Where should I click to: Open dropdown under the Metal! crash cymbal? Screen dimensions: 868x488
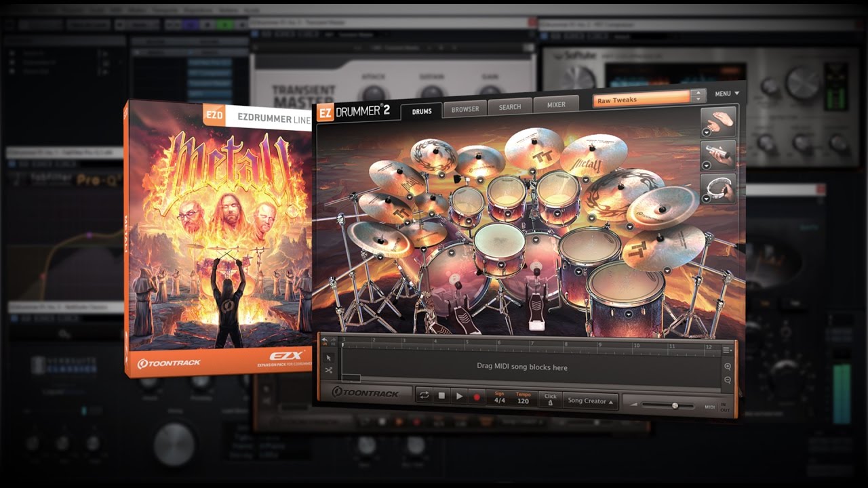(585, 180)
